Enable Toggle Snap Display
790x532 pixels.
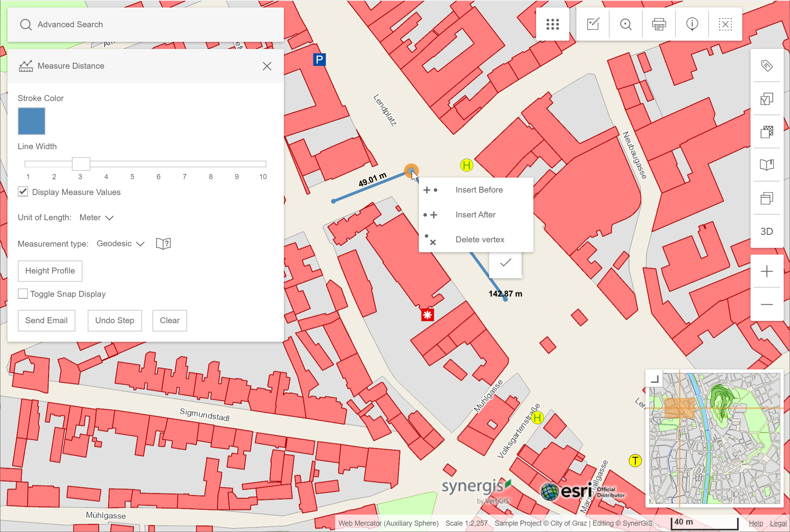pyautogui.click(x=23, y=294)
